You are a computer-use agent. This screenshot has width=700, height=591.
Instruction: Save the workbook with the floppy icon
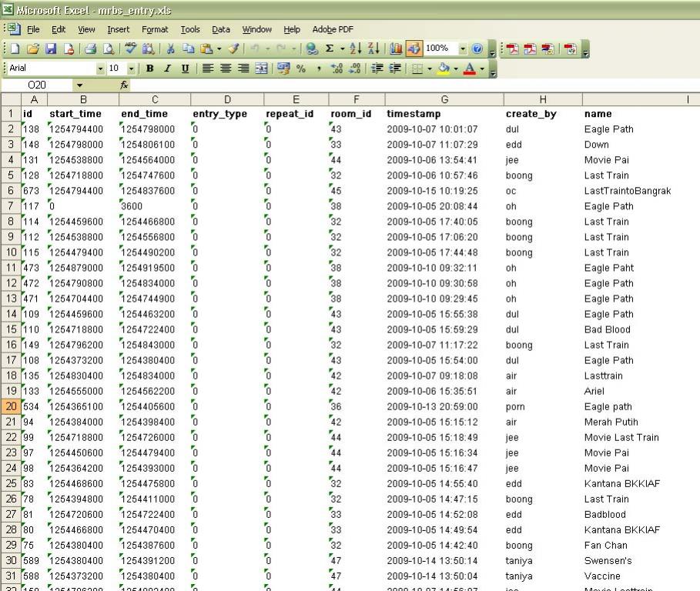click(51, 48)
